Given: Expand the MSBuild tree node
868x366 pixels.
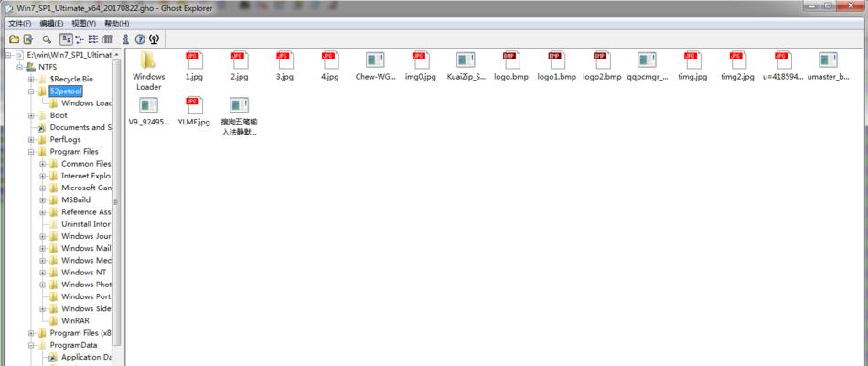Looking at the screenshot, I should click(x=43, y=199).
